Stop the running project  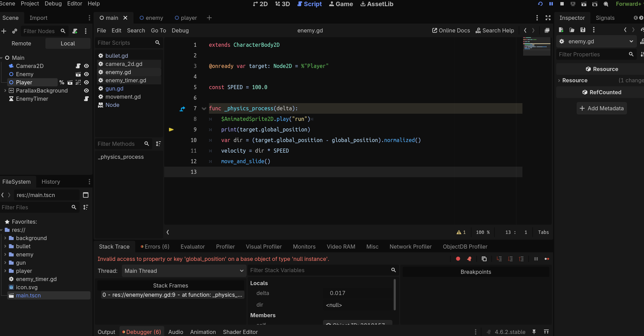[562, 4]
